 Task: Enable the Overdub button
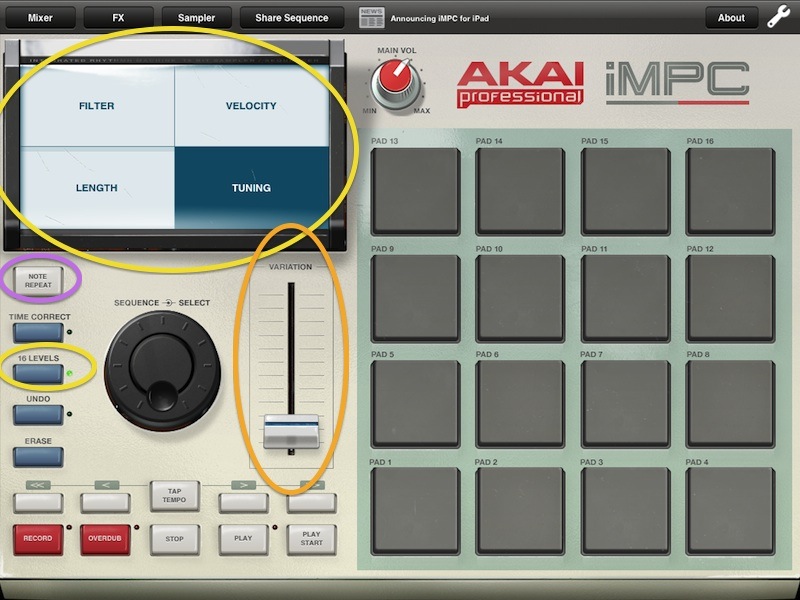(105, 539)
